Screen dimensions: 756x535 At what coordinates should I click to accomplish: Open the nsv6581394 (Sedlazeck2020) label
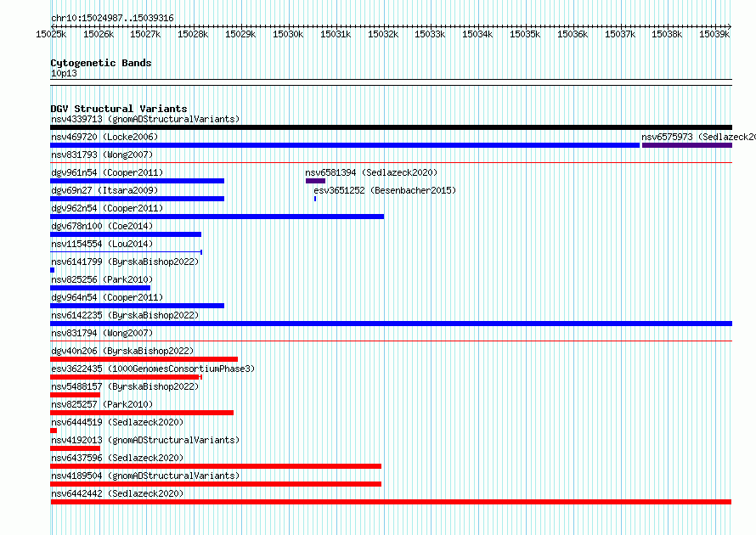(x=371, y=172)
